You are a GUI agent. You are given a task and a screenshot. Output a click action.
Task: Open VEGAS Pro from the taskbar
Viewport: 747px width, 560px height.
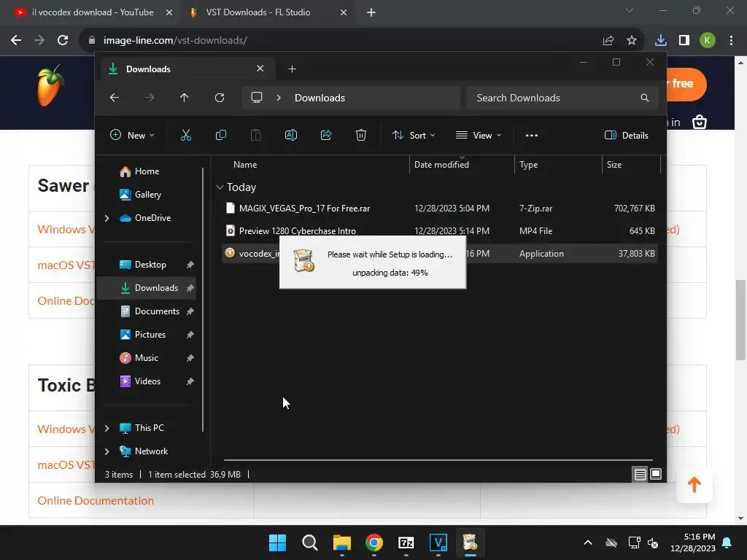click(x=438, y=542)
